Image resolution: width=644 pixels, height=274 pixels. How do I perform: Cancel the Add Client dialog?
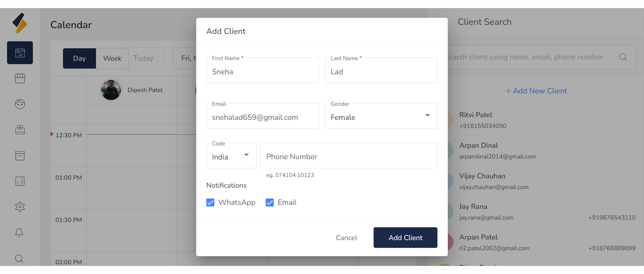[x=346, y=238]
